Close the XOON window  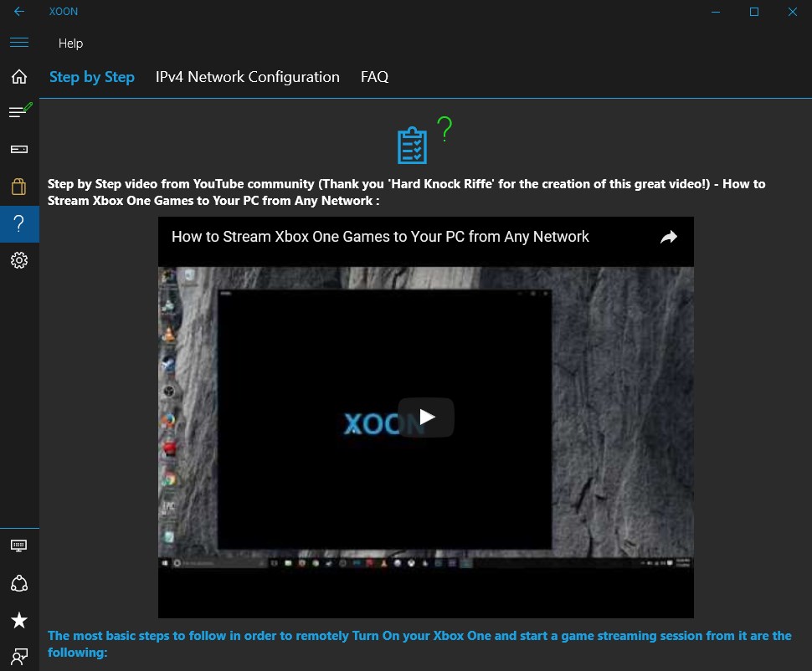pos(792,12)
